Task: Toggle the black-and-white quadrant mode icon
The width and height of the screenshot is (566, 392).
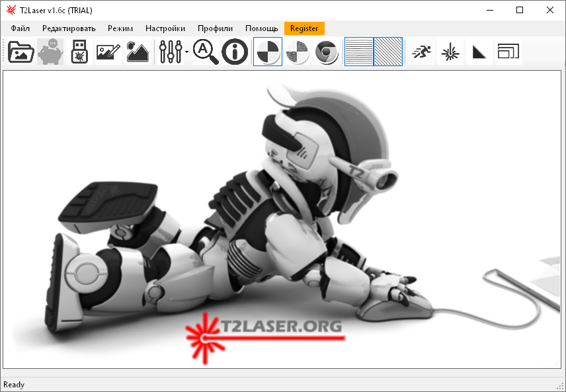Action: 268,52
